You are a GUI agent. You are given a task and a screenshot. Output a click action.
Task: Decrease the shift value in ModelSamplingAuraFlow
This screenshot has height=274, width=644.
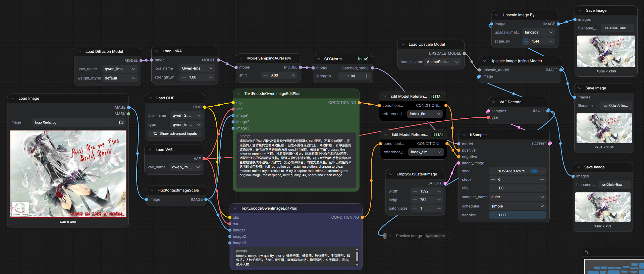pos(265,75)
